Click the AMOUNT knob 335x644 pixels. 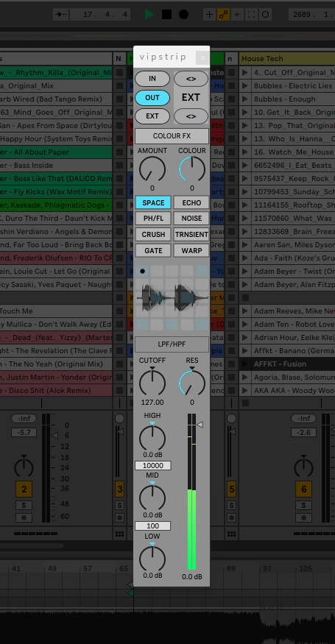(x=152, y=169)
